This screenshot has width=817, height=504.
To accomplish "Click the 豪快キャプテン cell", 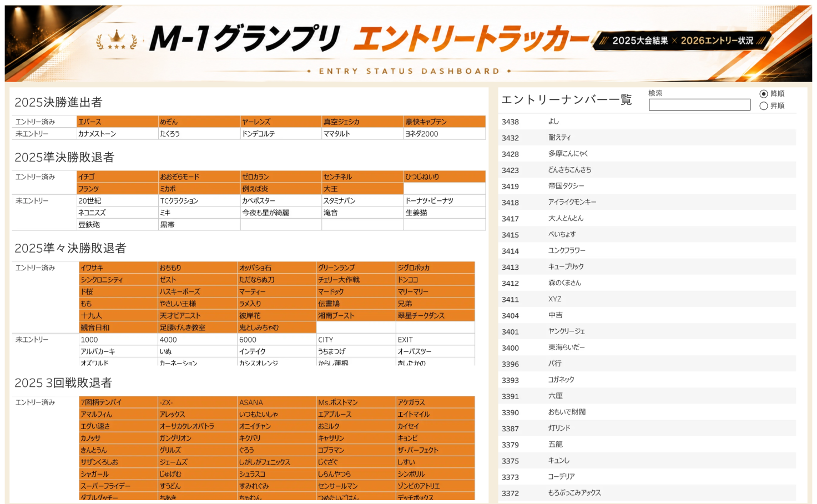I will [445, 122].
